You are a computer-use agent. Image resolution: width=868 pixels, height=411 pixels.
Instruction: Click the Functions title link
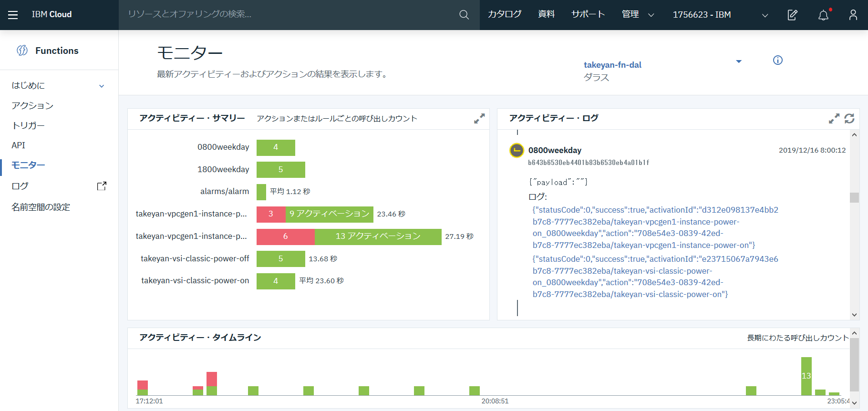[x=57, y=51]
